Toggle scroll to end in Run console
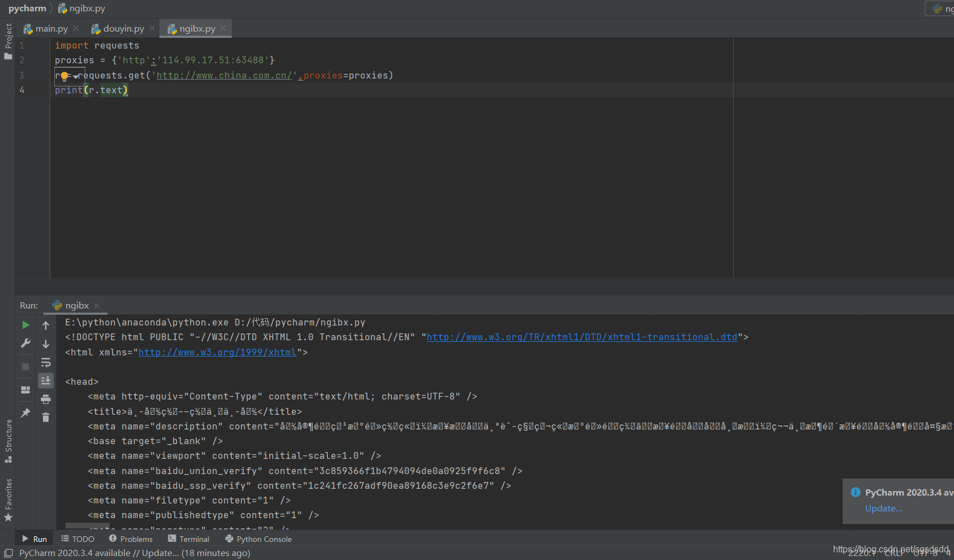Screen dimensions: 954x560 tap(46, 380)
